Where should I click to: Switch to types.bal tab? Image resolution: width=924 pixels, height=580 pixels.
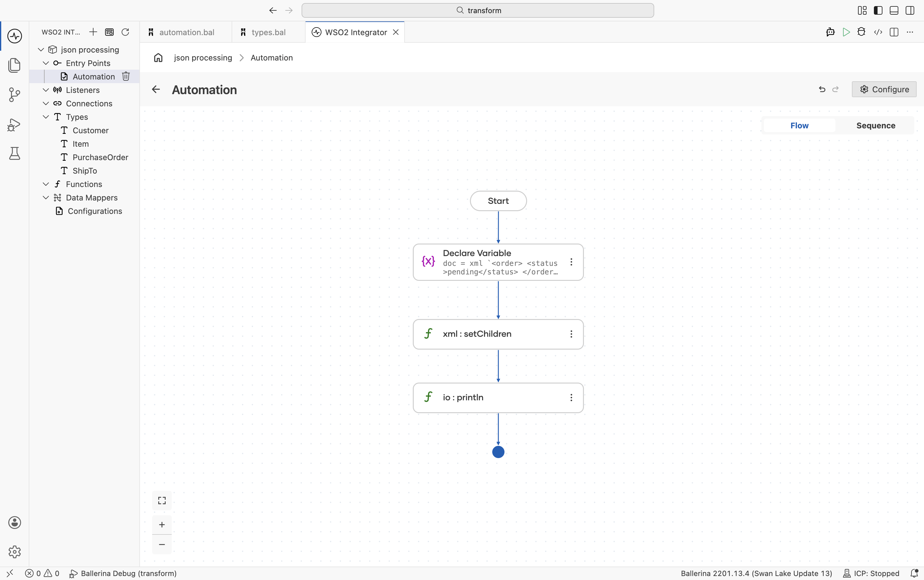[x=269, y=32]
